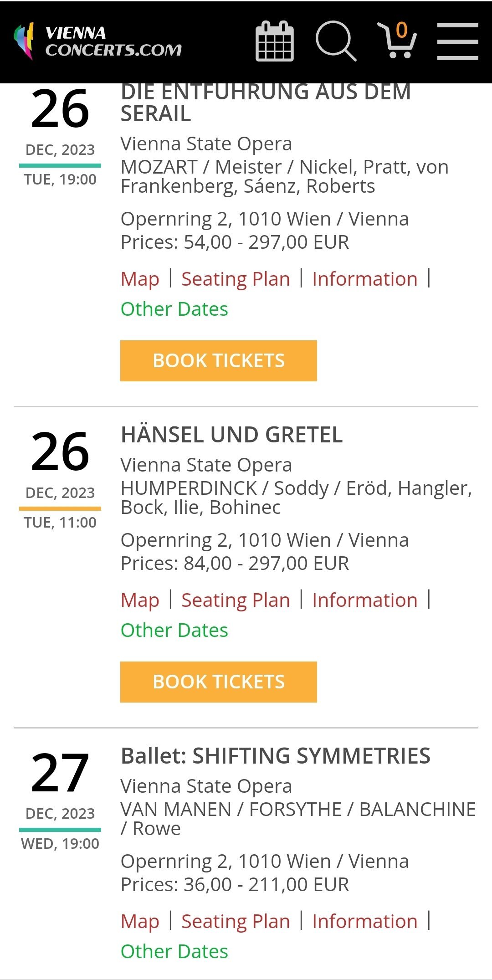This screenshot has width=492, height=980.
Task: Show Other Dates for Die Entführung event
Action: tap(174, 309)
